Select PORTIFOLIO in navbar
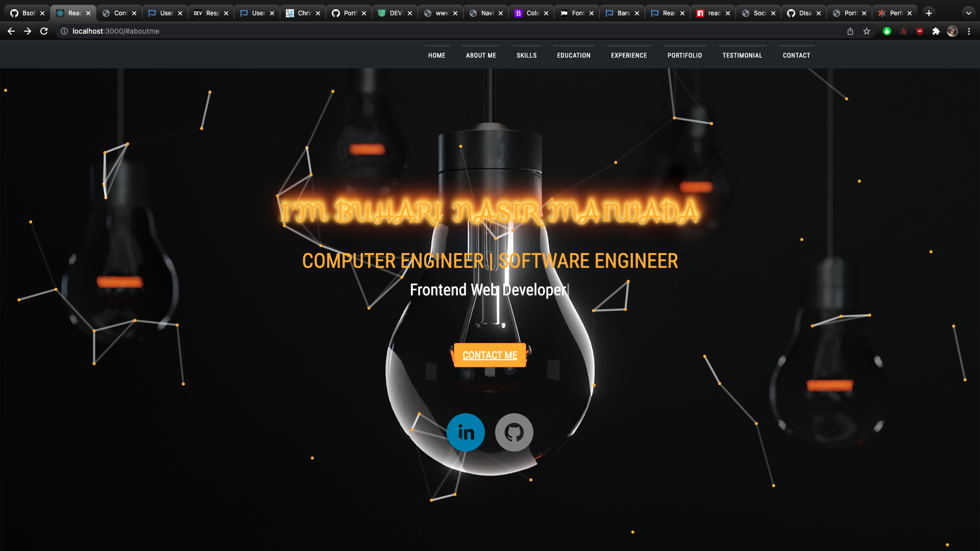The width and height of the screenshot is (980, 551). pyautogui.click(x=684, y=55)
